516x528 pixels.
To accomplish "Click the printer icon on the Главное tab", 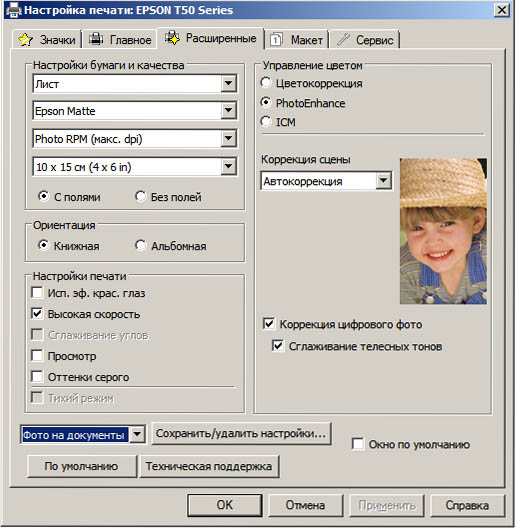I will (96, 39).
